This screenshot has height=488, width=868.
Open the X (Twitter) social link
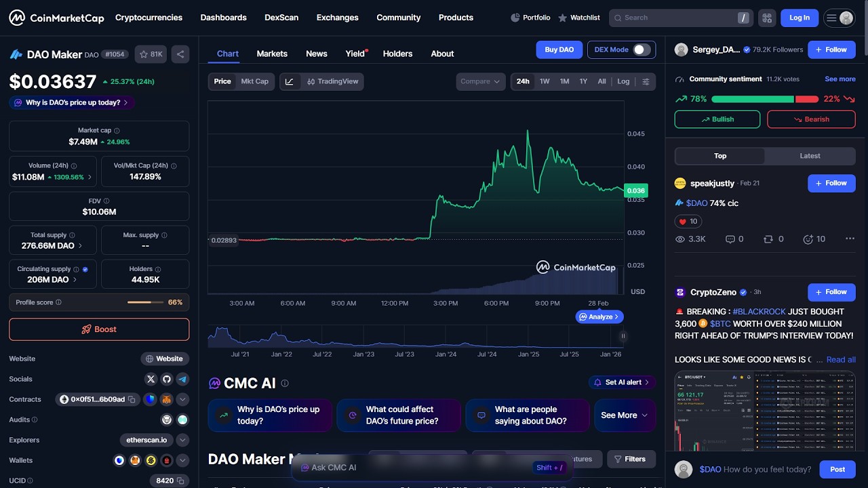point(151,379)
